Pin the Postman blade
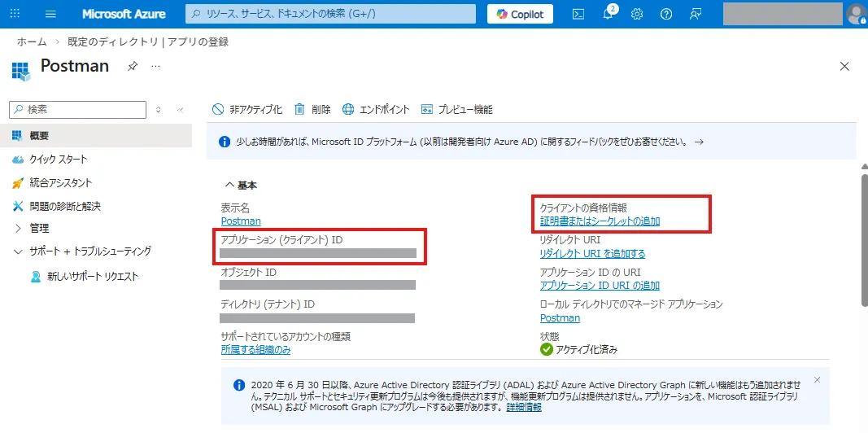The width and height of the screenshot is (868, 433). point(132,67)
